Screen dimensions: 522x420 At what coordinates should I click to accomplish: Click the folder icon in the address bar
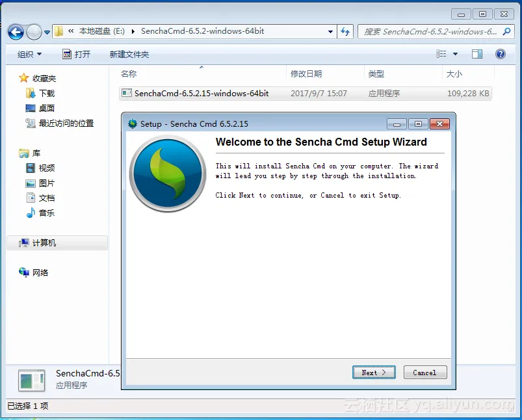[59, 31]
